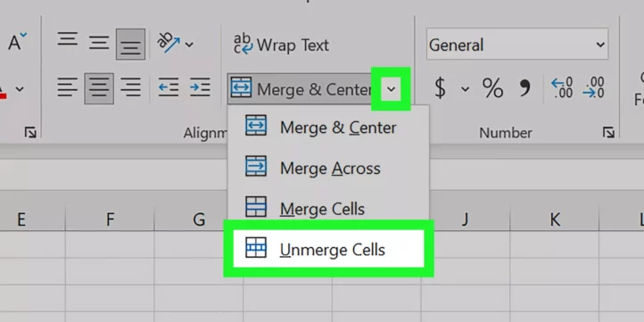Viewport: 644px width, 322px height.
Task: Click Wrap Text button
Action: pyautogui.click(x=281, y=45)
